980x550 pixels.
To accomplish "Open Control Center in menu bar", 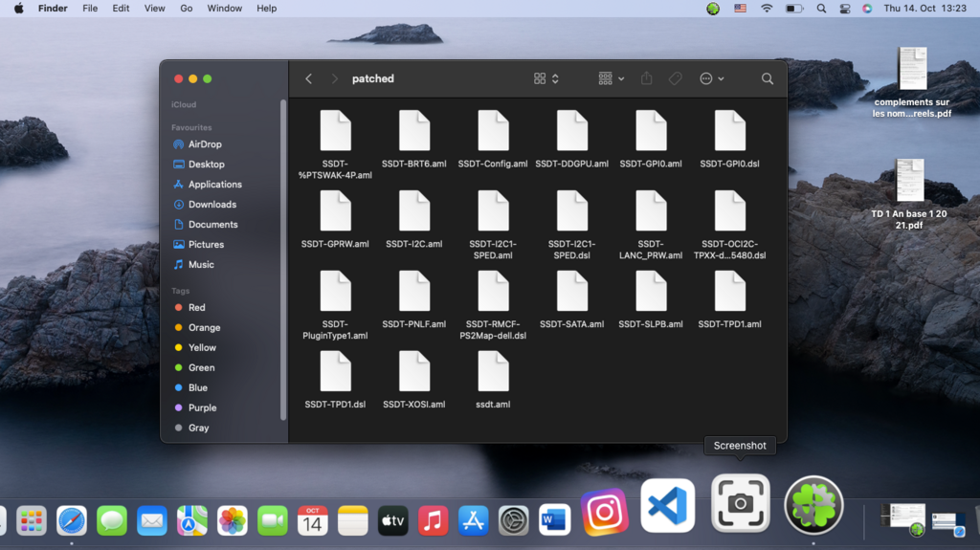I will click(x=844, y=9).
